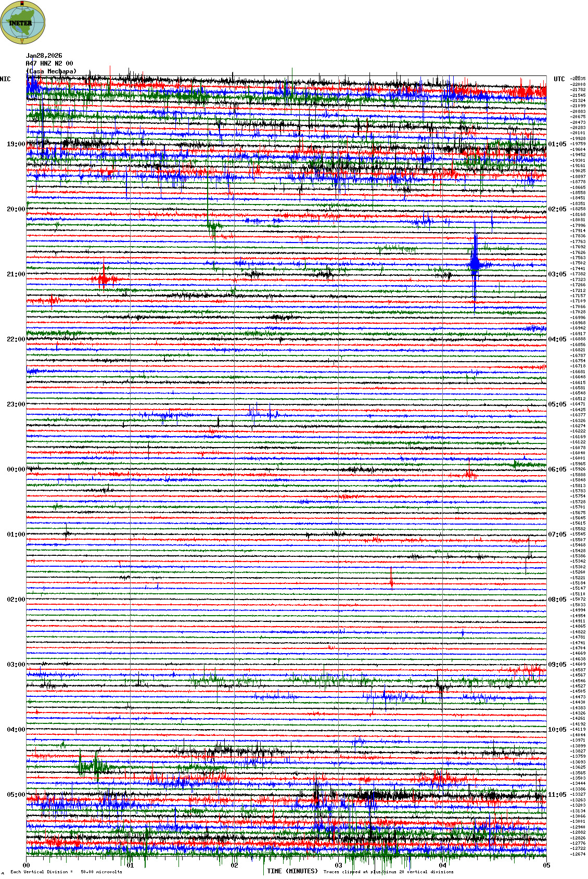Select the 03 minute tick label
588x879 pixels.
(338, 865)
